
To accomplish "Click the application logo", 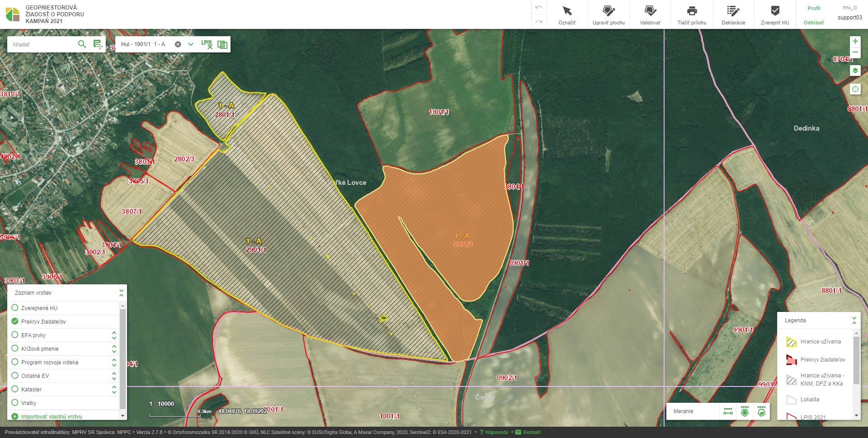I will point(13,14).
